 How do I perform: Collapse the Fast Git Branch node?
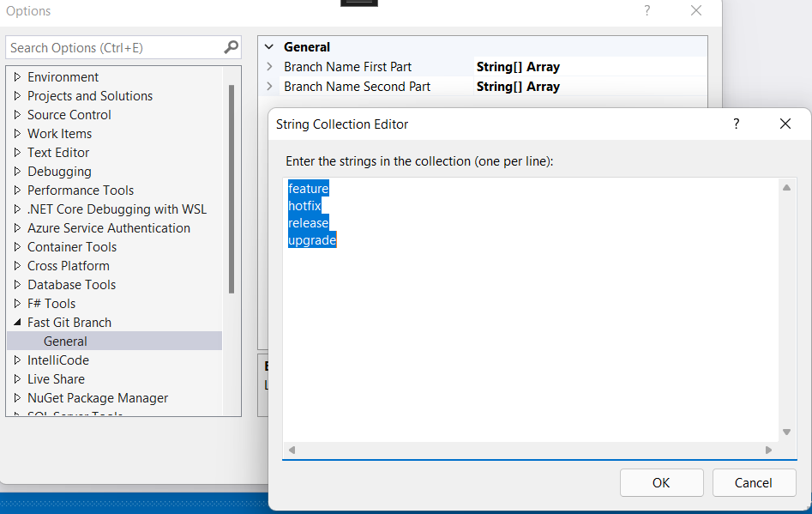(17, 323)
